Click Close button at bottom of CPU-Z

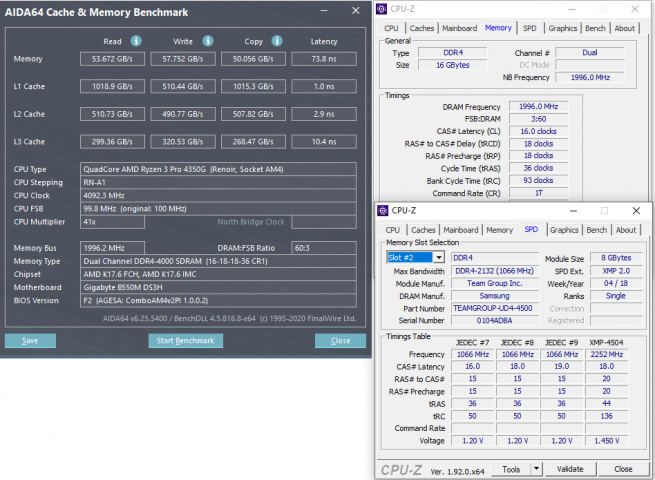[x=623, y=469]
